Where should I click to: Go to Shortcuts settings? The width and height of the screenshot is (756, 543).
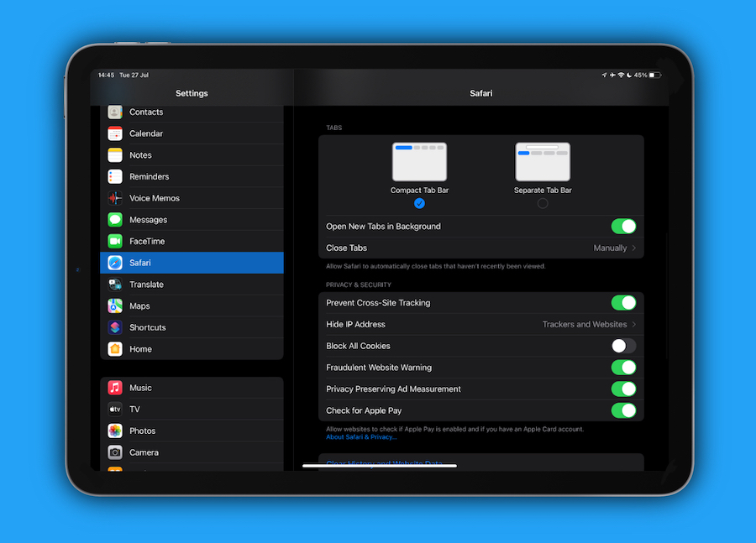click(x=192, y=327)
